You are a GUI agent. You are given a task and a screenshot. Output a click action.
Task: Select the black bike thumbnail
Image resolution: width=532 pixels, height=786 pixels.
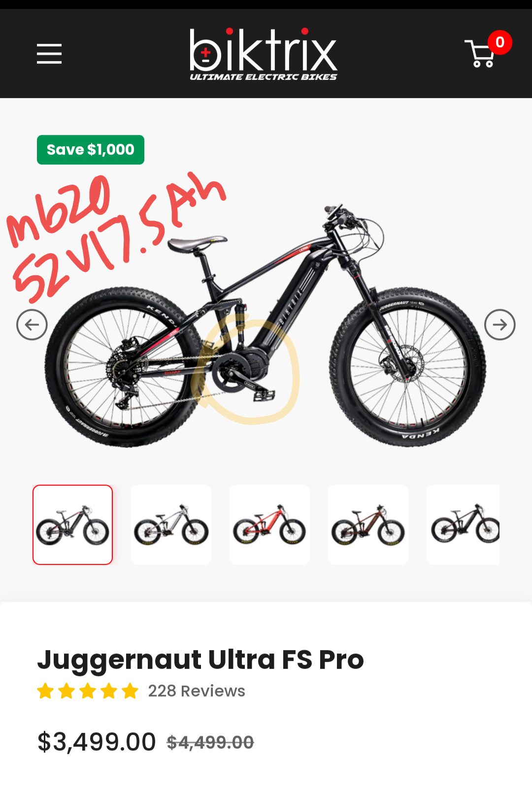coord(73,524)
